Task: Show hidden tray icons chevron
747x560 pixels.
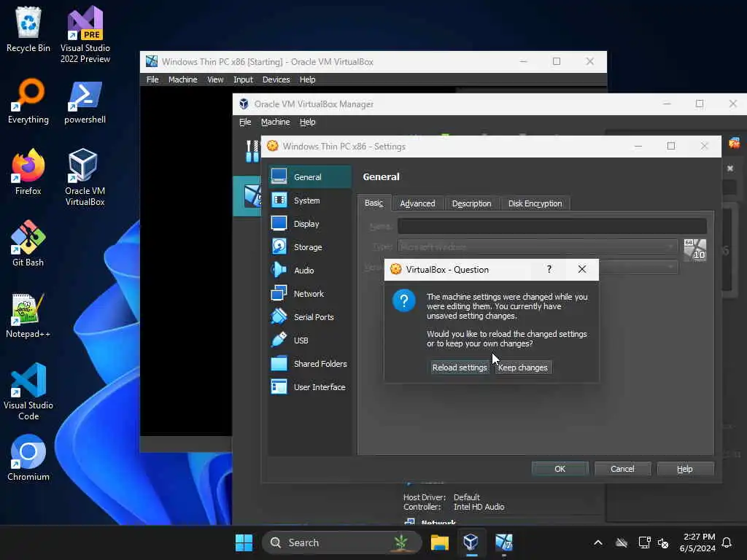Action: coord(598,542)
